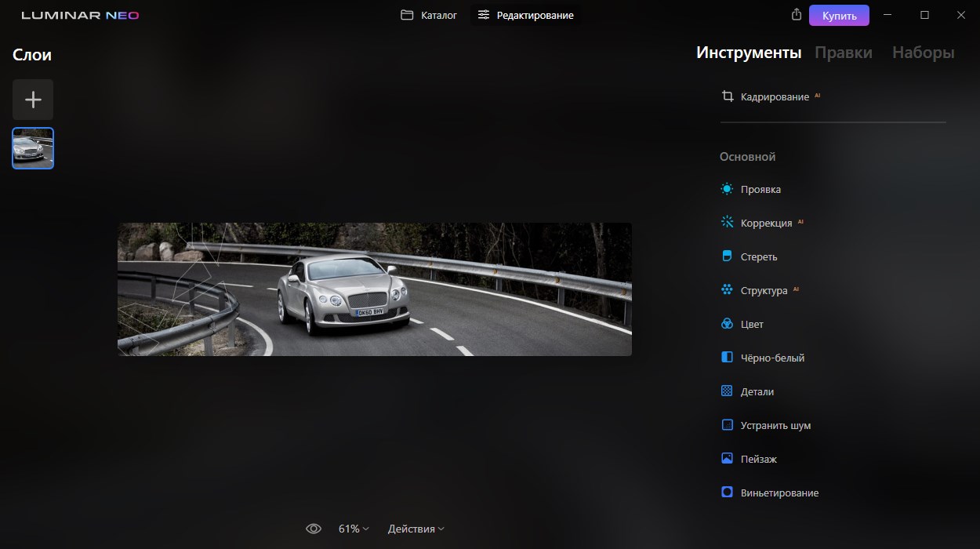Open the Чёрно-белый tool label

coord(772,358)
